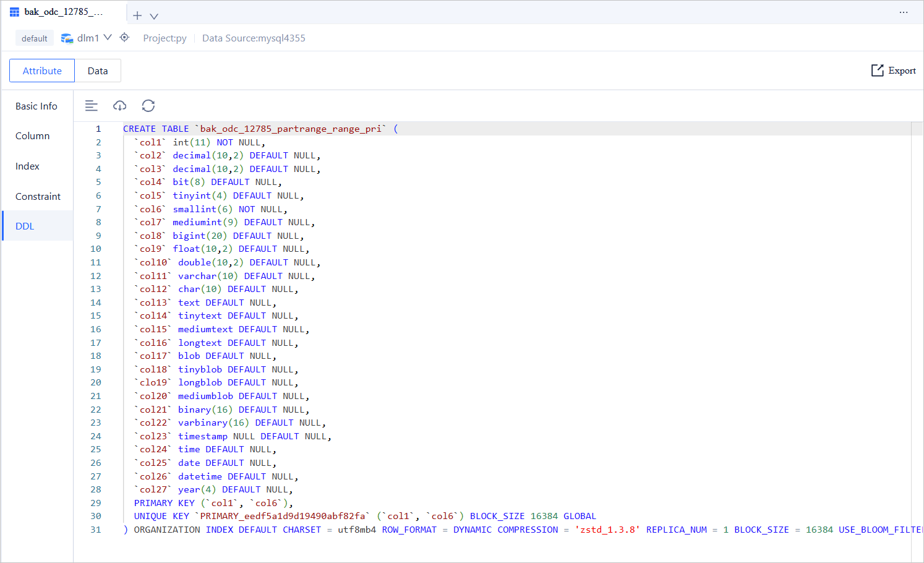Expand the tab list dropdown chevron
Image resolution: width=924 pixels, height=563 pixels.
154,16
